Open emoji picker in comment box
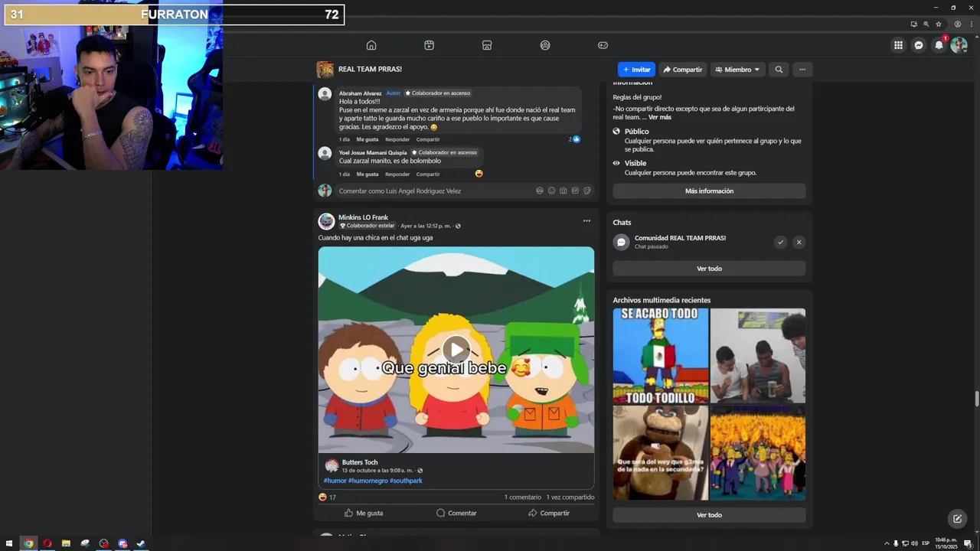The width and height of the screenshot is (980, 551). [x=551, y=191]
